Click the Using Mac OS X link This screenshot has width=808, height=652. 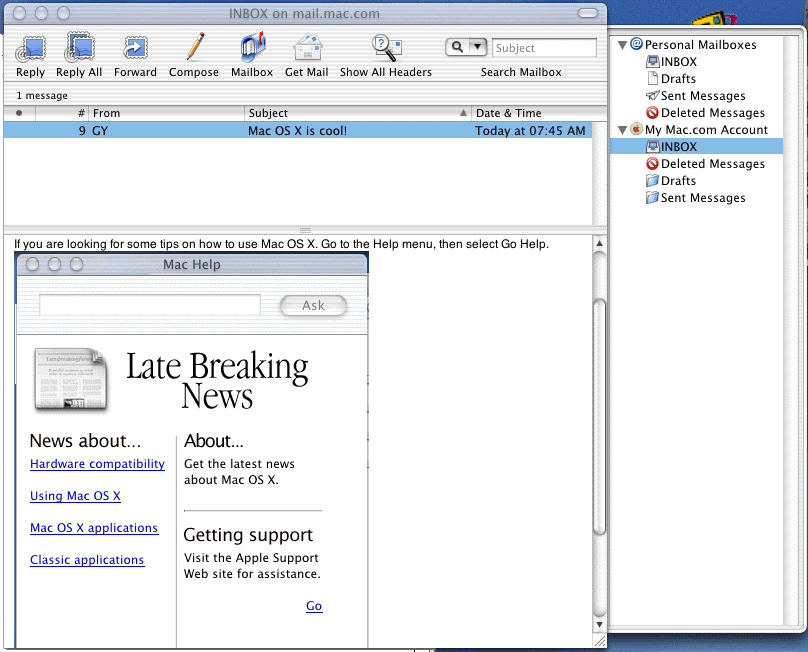coord(75,496)
